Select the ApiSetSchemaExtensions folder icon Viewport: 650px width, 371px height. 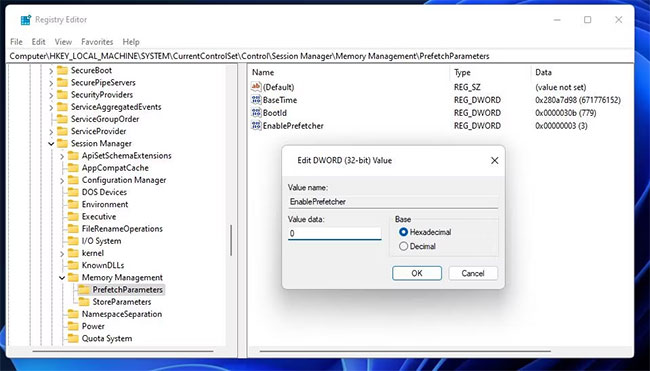coord(73,156)
